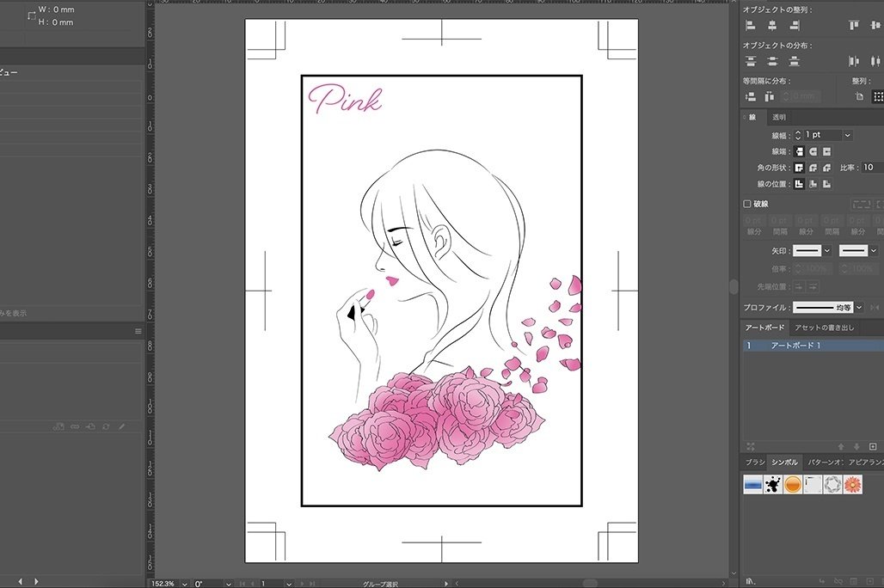
Task: Switch to the アセットの書き出し tab
Action: pyautogui.click(x=825, y=328)
